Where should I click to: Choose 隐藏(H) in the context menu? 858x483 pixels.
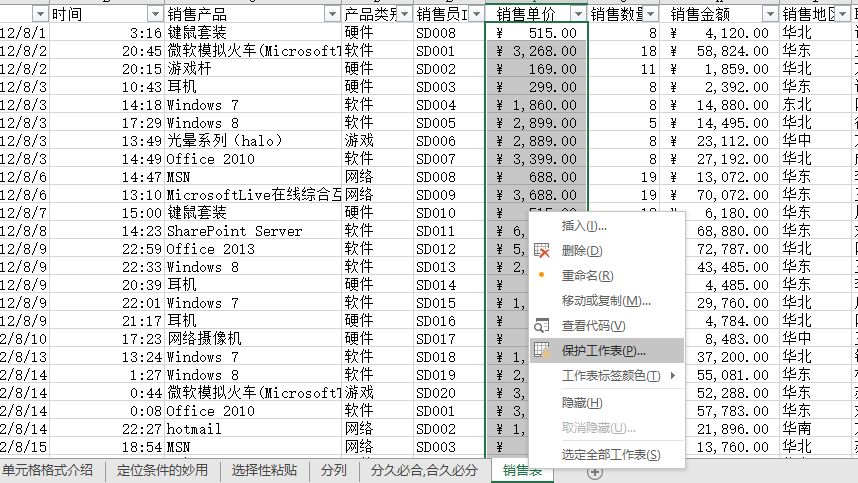(x=607, y=403)
